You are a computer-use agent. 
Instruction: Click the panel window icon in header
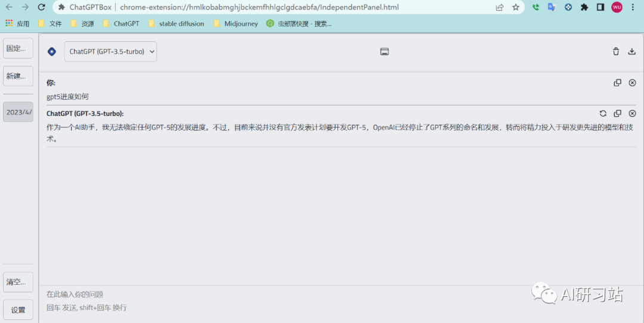click(x=385, y=51)
